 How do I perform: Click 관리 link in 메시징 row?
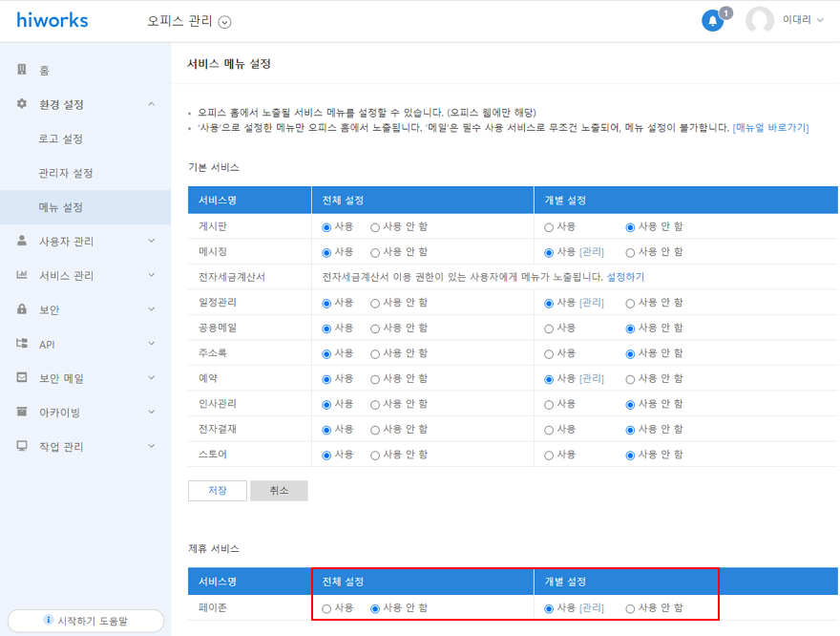592,252
